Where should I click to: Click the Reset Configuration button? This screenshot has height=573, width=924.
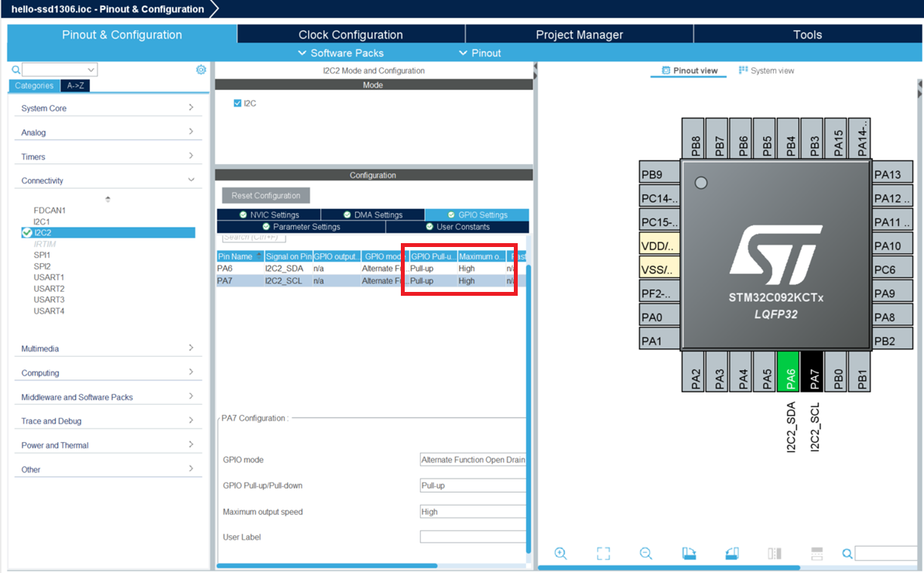pos(265,195)
